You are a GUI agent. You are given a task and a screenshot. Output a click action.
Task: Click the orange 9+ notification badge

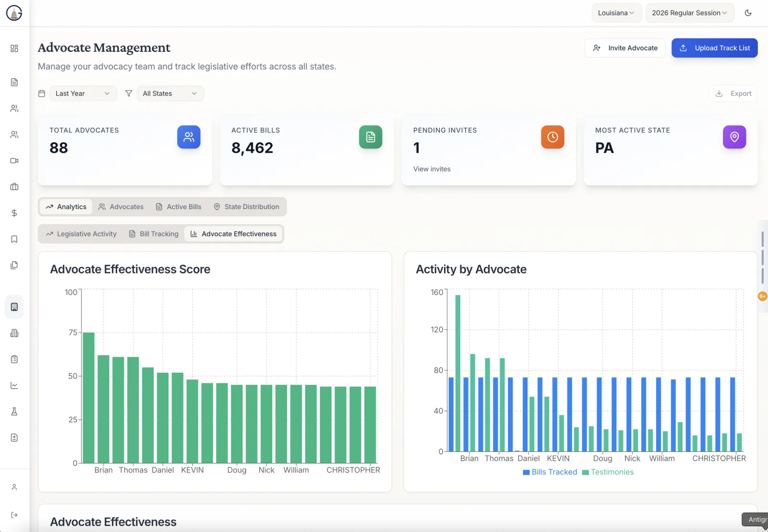[762, 296]
